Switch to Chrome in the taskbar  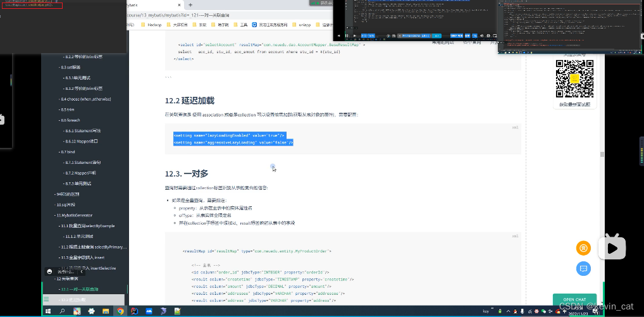pyautogui.click(x=120, y=311)
